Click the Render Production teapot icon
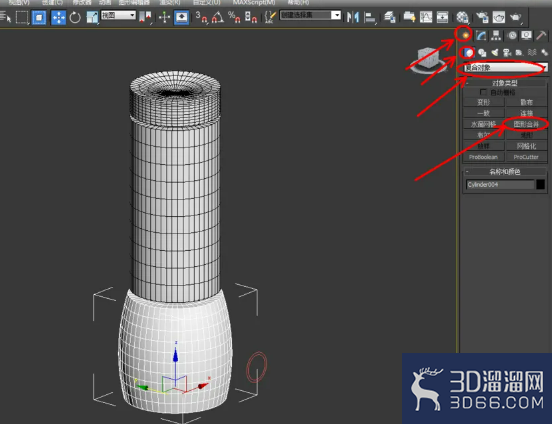Image resolution: width=552 pixels, height=424 pixels. coord(516,17)
